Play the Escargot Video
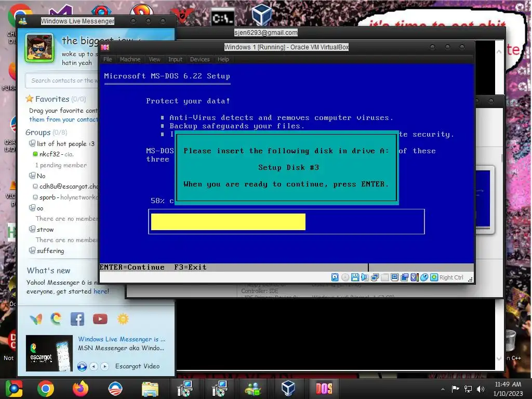532x399 pixels. [82, 366]
